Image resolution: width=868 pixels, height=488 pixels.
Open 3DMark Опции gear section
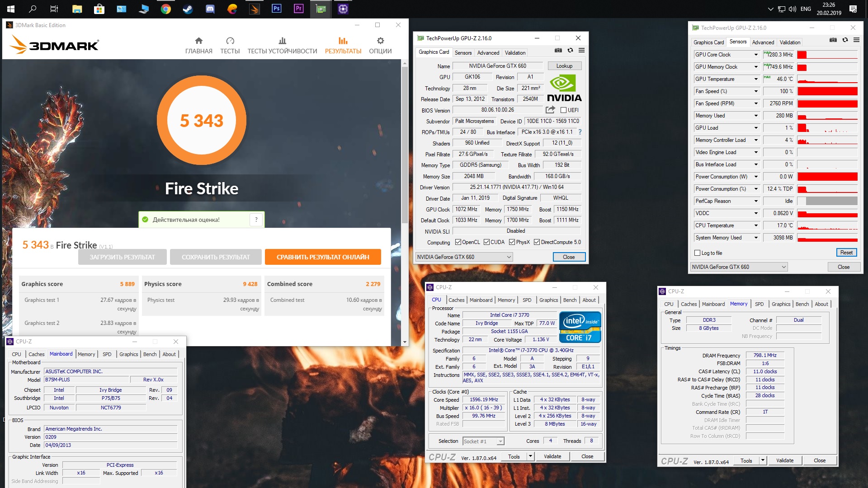click(x=380, y=45)
